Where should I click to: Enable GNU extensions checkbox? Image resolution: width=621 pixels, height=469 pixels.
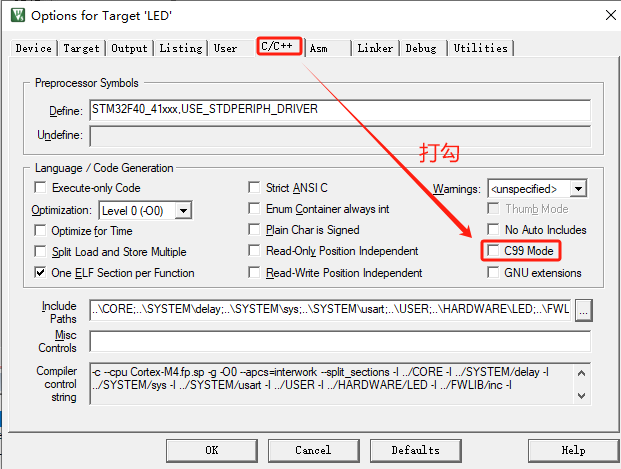tap(493, 273)
